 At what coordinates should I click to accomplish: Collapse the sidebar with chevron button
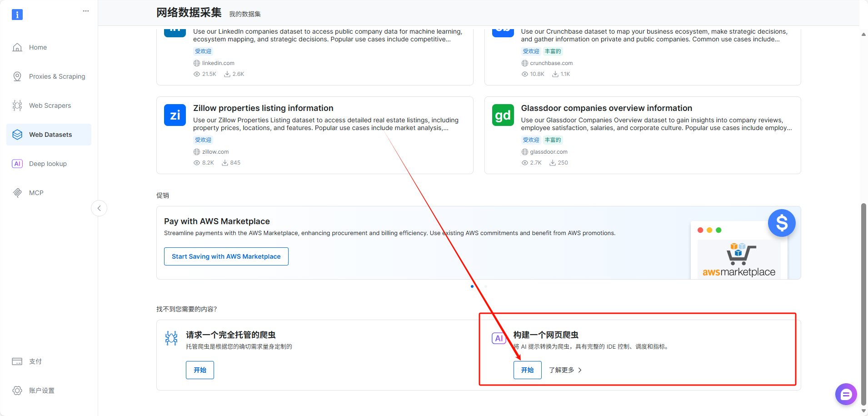point(99,208)
